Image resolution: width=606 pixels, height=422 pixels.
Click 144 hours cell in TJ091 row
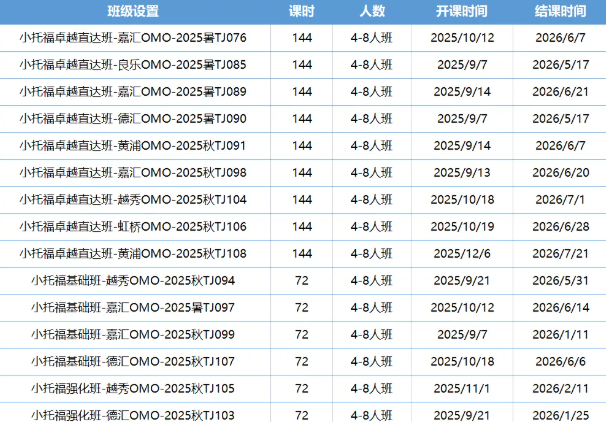[302, 146]
